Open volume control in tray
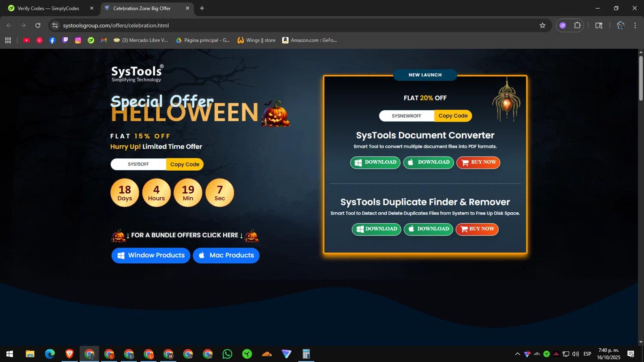644x362 pixels. click(576, 354)
